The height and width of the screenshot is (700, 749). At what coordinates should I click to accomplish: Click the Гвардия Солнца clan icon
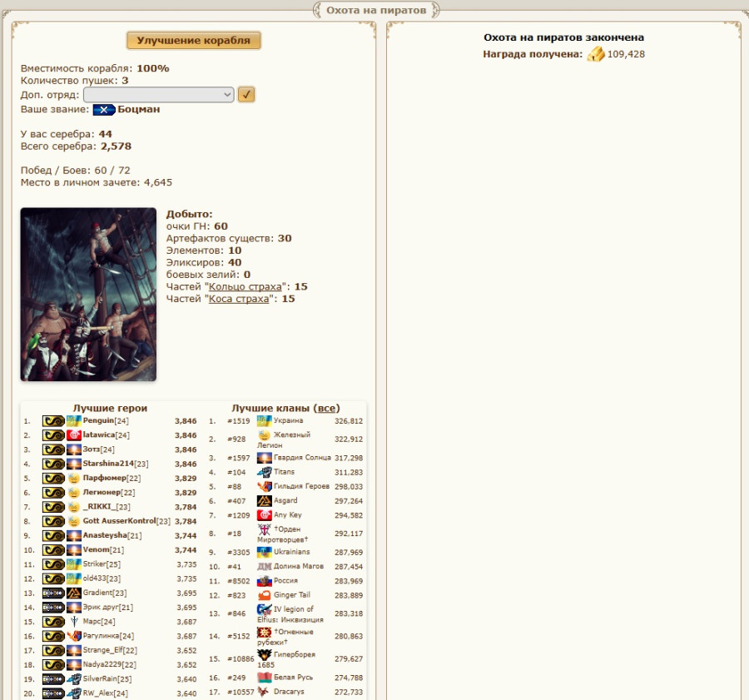[x=264, y=458]
